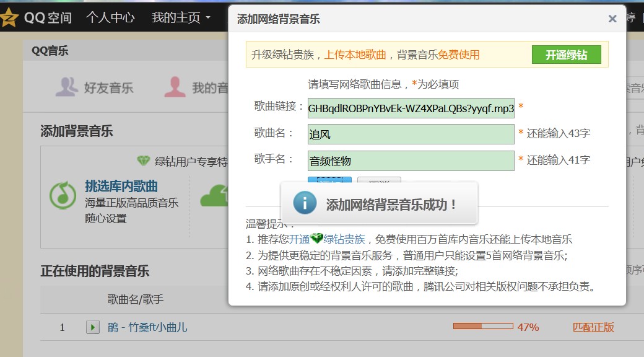Edit the 歌手名 field containing 音频怪物
The height and width of the screenshot is (357, 644).
tap(411, 161)
